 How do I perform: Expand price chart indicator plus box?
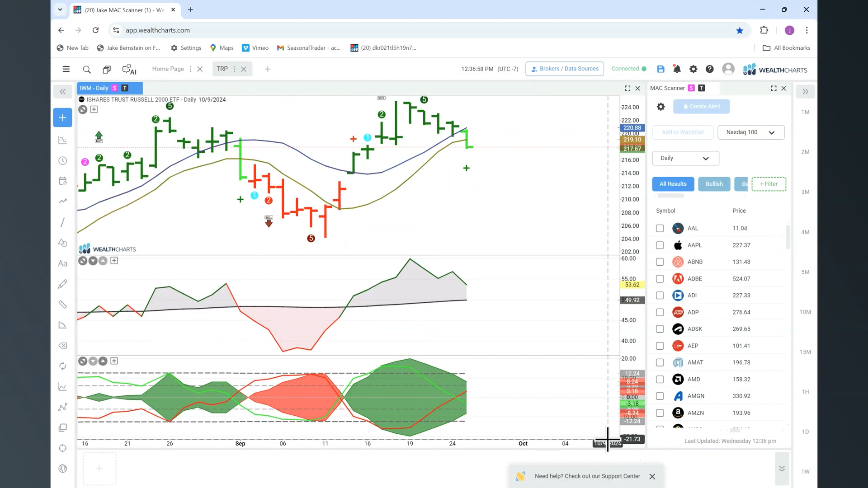pos(94,109)
